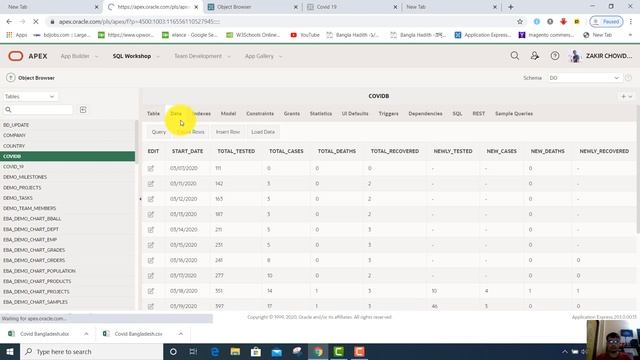The height and width of the screenshot is (360, 640).
Task: Switch to the Triggers tab
Action: click(389, 113)
